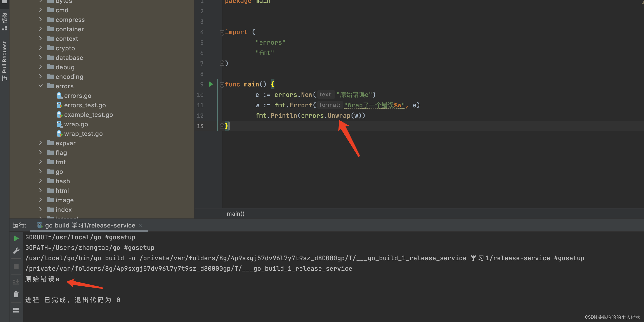
Task: Select the crypto folder label
Action: [x=65, y=48]
